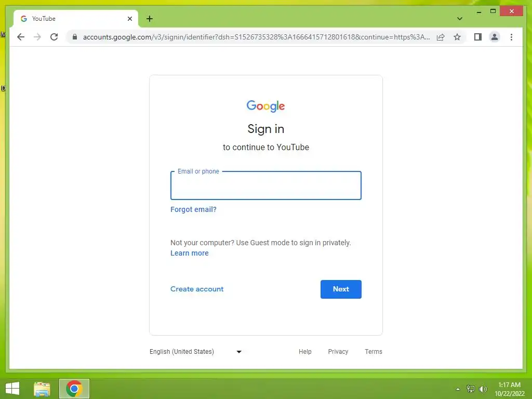Share this page with the share icon
This screenshot has height=399, width=532.
[441, 37]
